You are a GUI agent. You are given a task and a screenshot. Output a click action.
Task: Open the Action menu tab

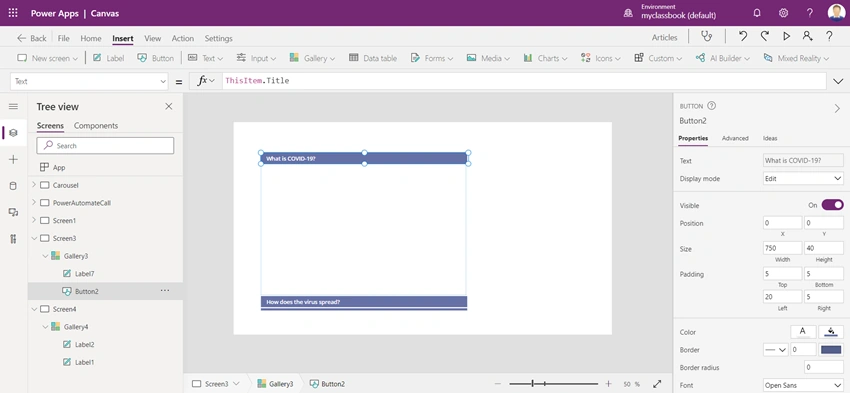(183, 38)
